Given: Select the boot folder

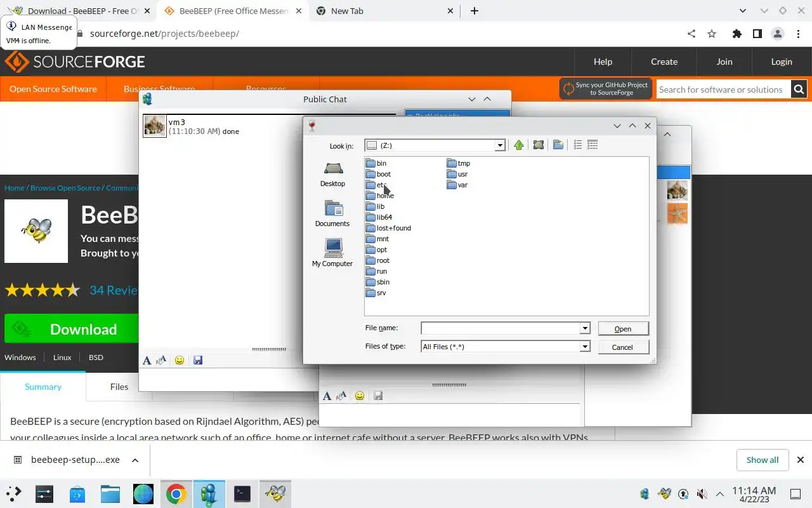Looking at the screenshot, I should [x=379, y=174].
